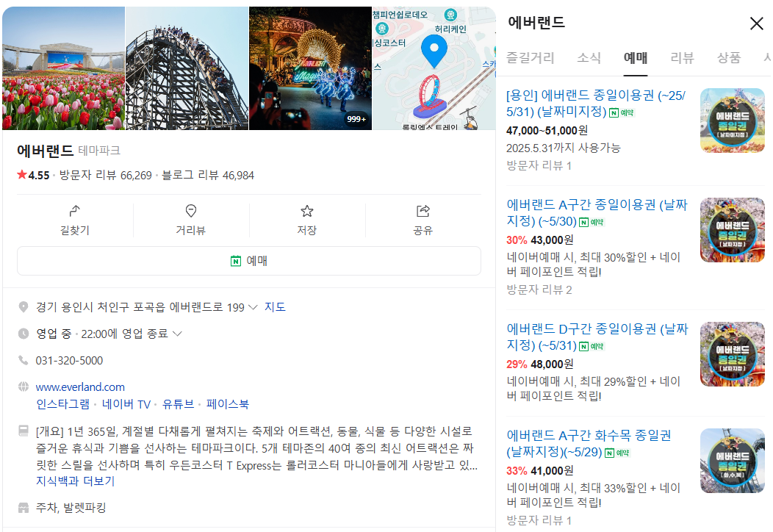Open the night parade photo labeled 999+
The height and width of the screenshot is (532, 773).
coord(310,68)
